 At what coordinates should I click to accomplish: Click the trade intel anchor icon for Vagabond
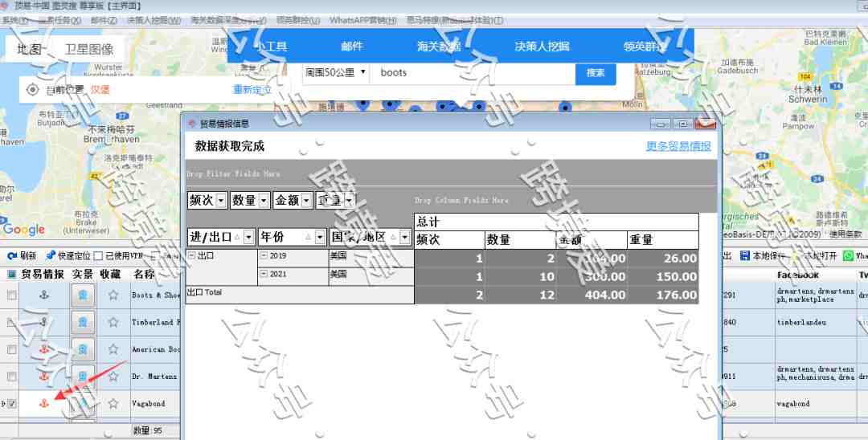(x=44, y=404)
